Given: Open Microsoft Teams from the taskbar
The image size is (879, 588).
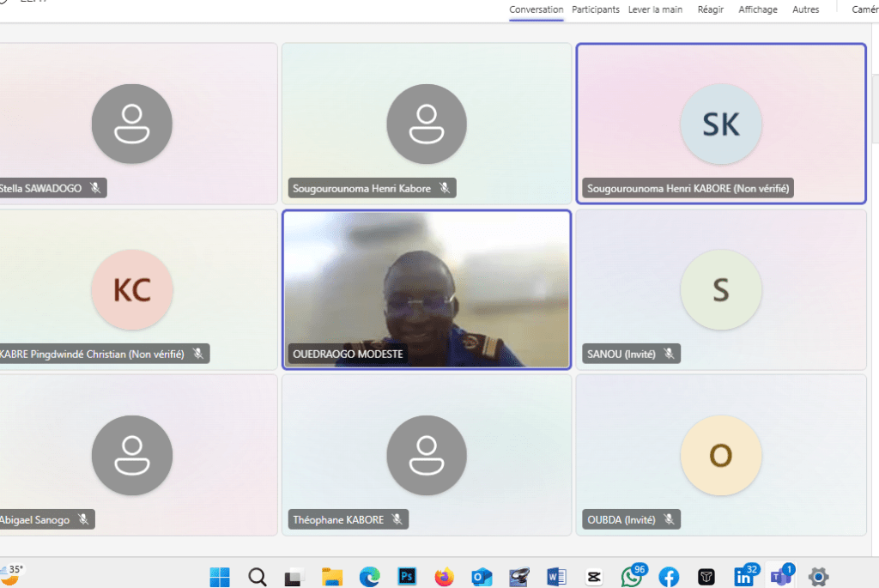Looking at the screenshot, I should [x=781, y=577].
